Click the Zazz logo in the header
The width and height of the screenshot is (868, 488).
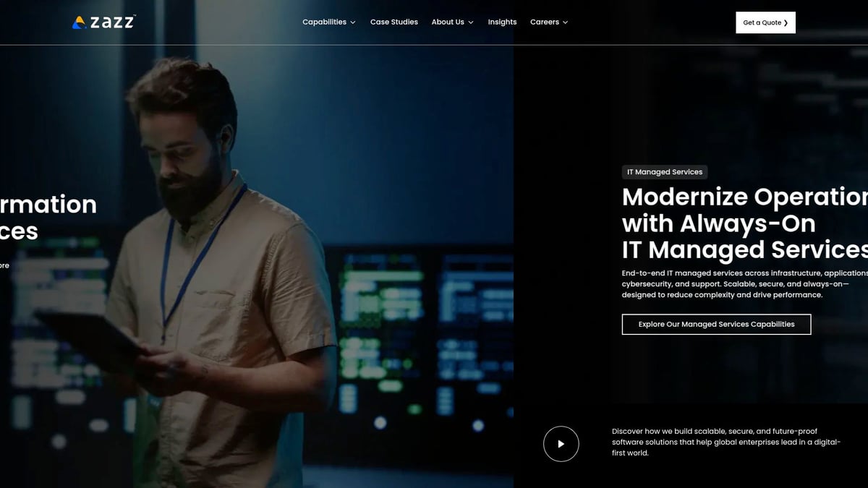coord(103,22)
